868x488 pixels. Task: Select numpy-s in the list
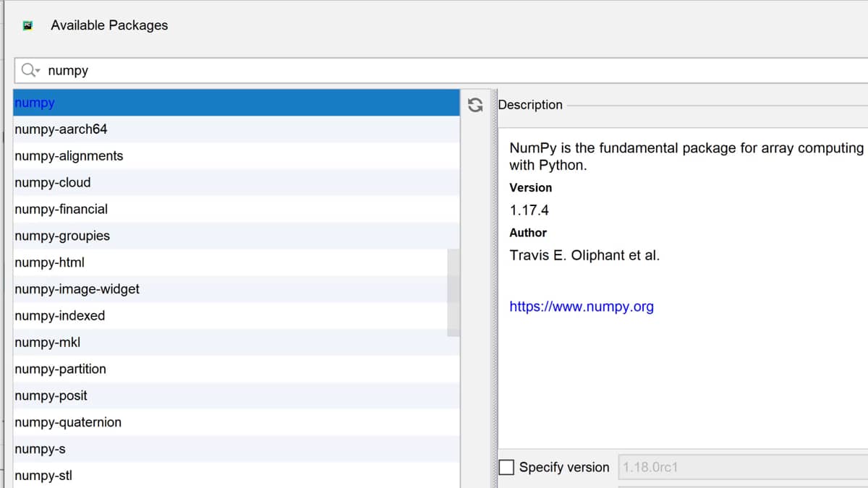[237, 449]
